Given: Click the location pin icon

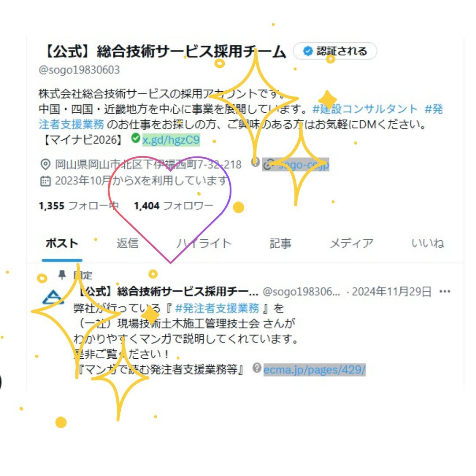Looking at the screenshot, I should [45, 164].
